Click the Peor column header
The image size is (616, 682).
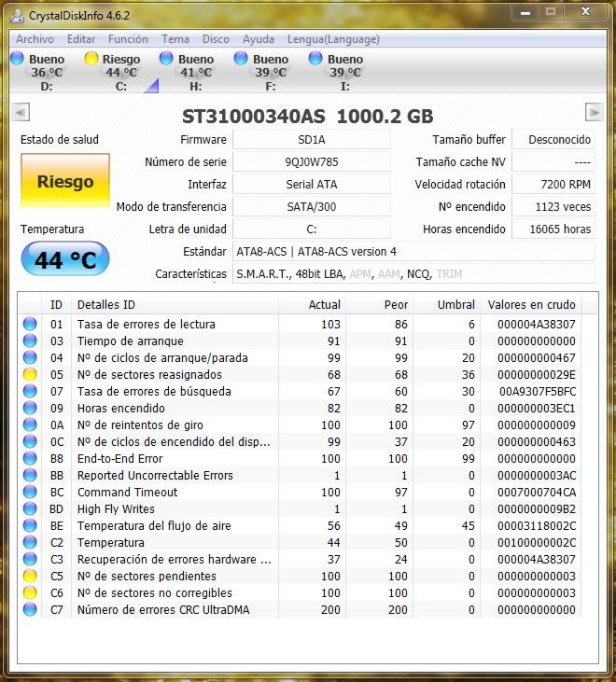coord(380,304)
